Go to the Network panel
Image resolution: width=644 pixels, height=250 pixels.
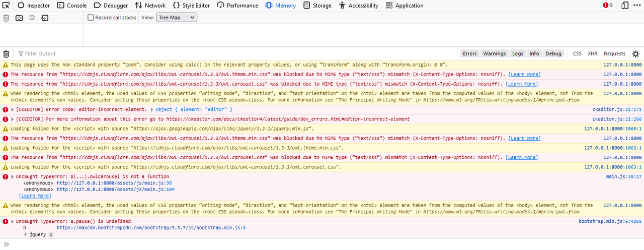click(150, 6)
